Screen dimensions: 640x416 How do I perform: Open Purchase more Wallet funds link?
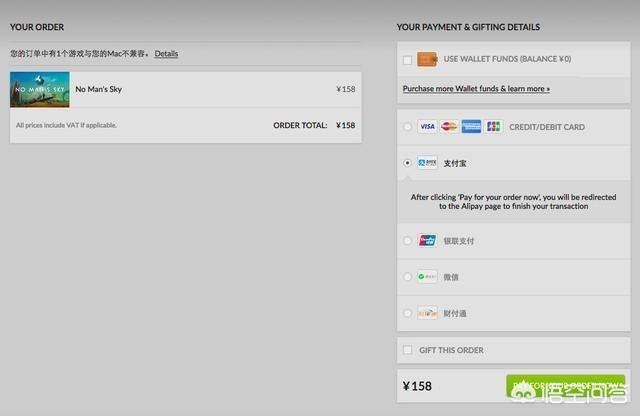(476, 89)
